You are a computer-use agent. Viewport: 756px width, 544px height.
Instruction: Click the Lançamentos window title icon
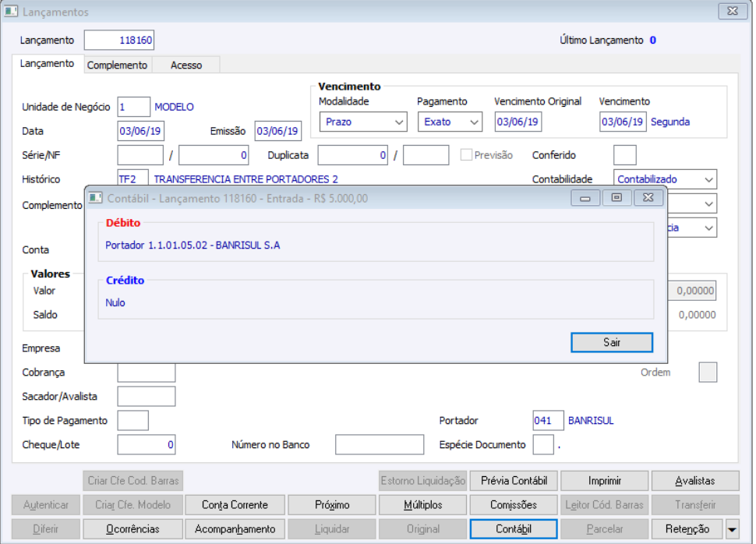(x=11, y=11)
